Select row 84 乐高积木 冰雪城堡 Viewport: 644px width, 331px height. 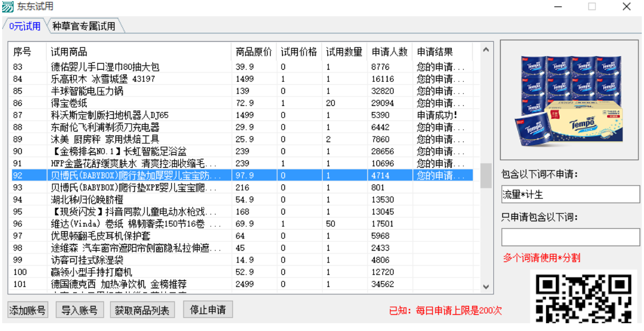(103, 79)
